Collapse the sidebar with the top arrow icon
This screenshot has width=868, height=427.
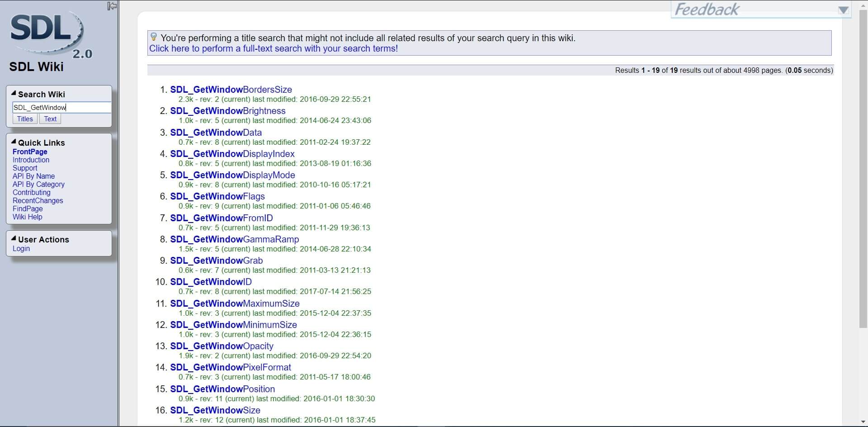tap(112, 6)
